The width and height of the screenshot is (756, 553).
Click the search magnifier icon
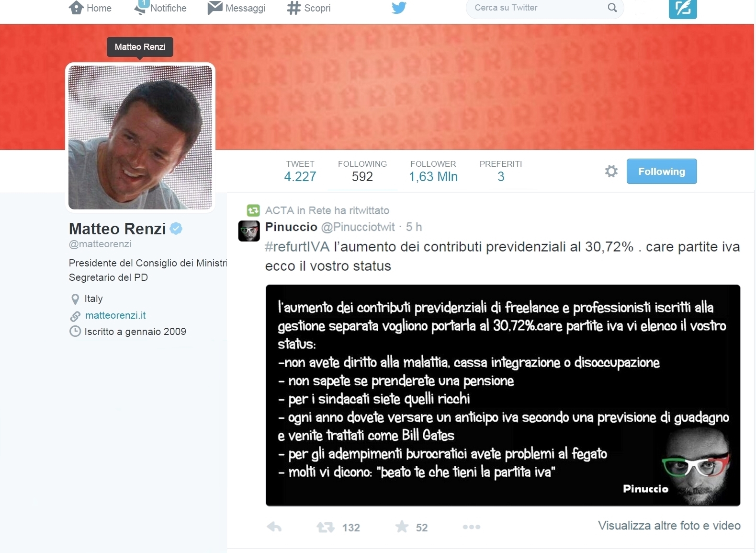click(612, 8)
